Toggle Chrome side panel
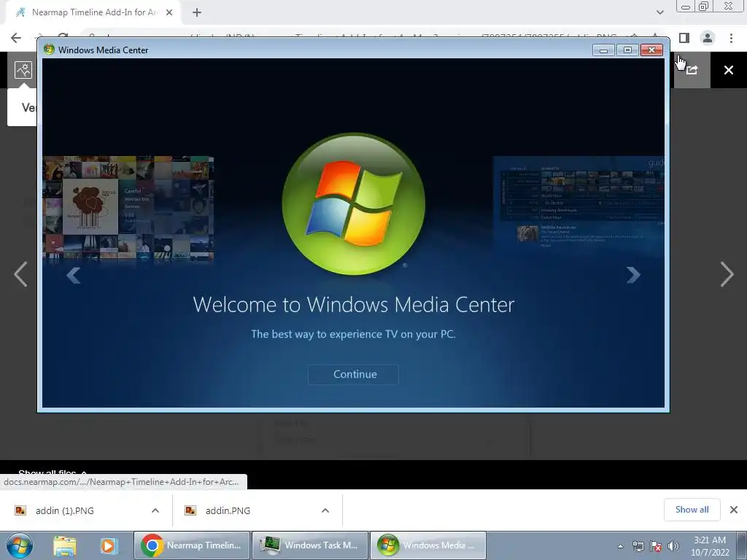747x560 pixels. coord(684,38)
